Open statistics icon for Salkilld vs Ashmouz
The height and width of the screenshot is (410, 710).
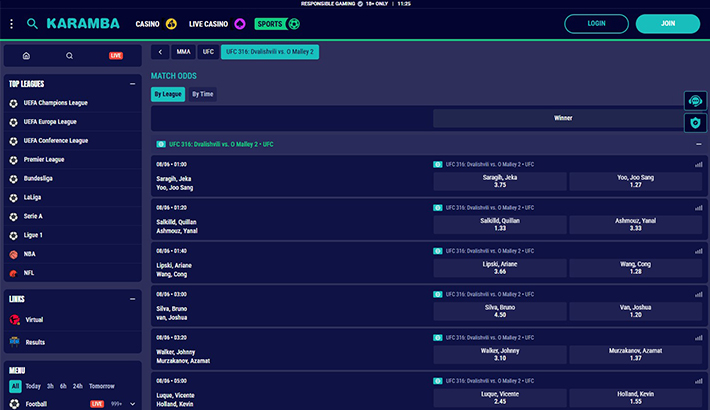tap(699, 208)
